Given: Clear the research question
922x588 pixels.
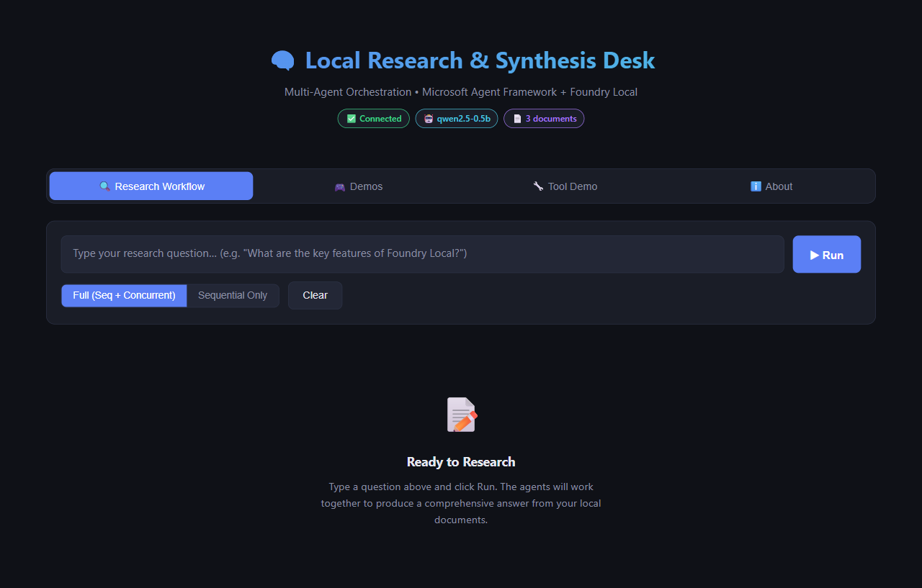Looking at the screenshot, I should [x=315, y=296].
